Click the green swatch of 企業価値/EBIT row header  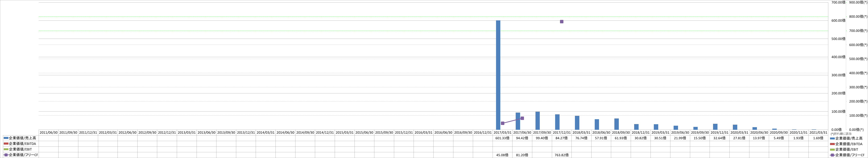coord(6,149)
